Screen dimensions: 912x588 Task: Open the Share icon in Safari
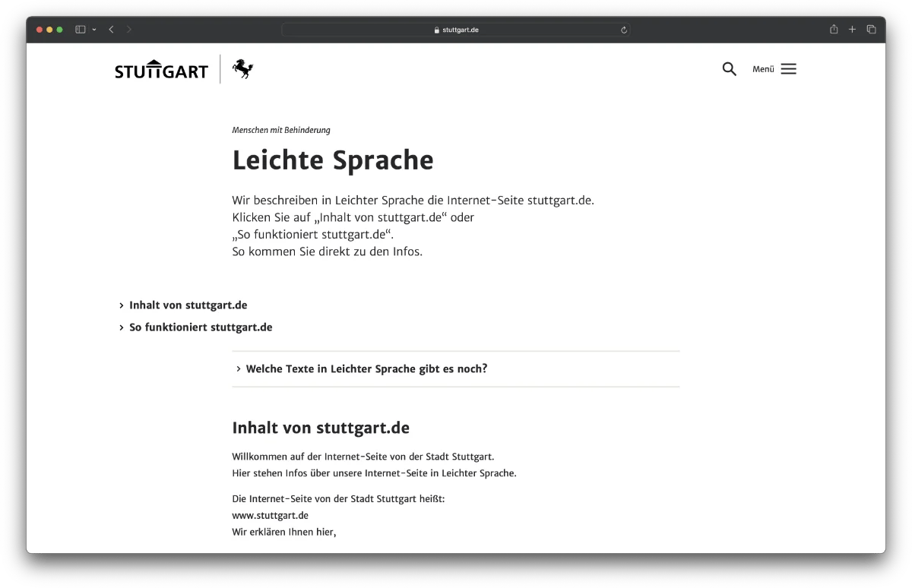[x=834, y=29]
